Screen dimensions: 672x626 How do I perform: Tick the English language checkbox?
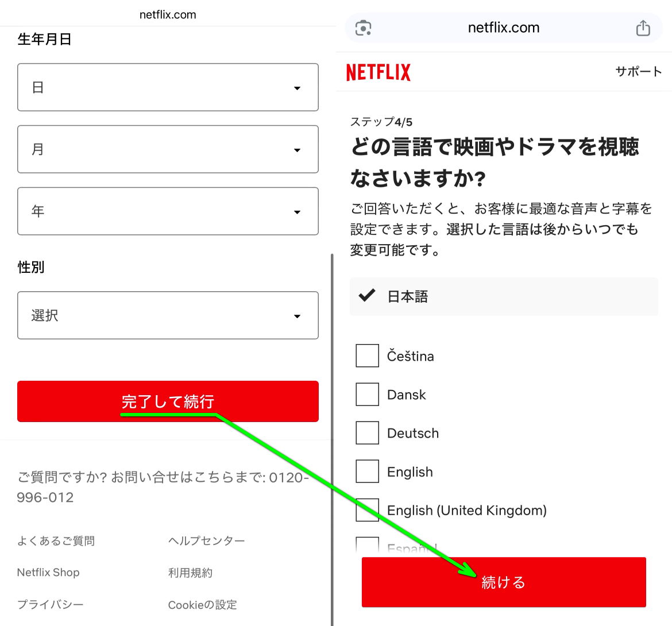tap(368, 472)
